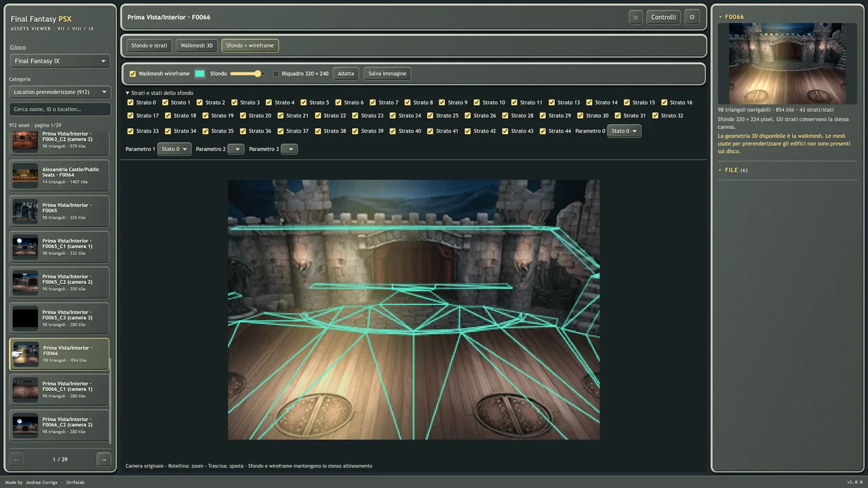Uncheck Strato 0 layer
The height and width of the screenshot is (488, 868).
131,103
